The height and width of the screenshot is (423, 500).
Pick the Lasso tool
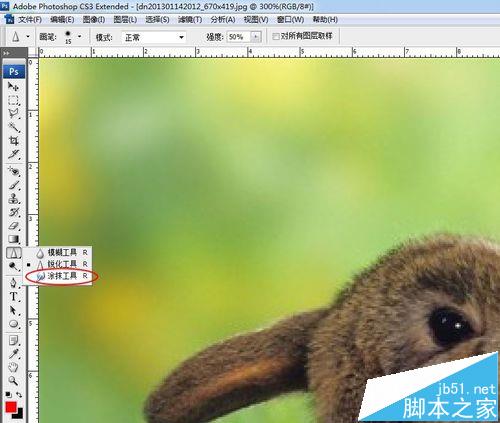coord(13,114)
